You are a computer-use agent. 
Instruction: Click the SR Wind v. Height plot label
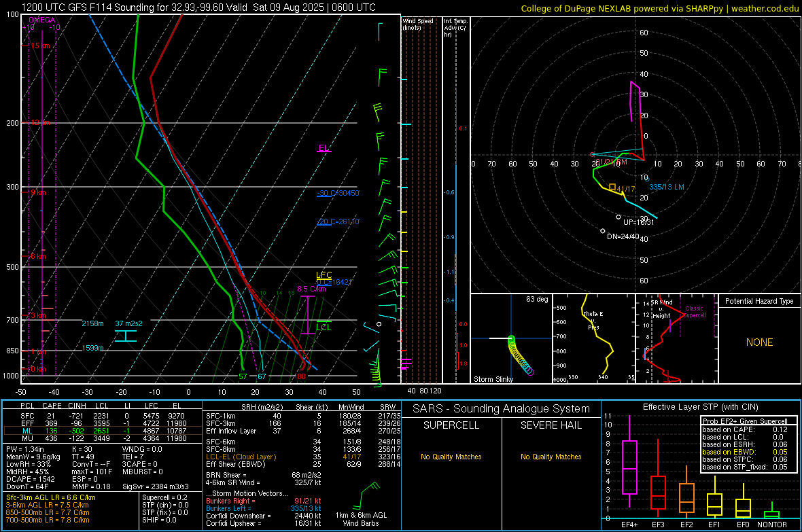click(x=661, y=309)
